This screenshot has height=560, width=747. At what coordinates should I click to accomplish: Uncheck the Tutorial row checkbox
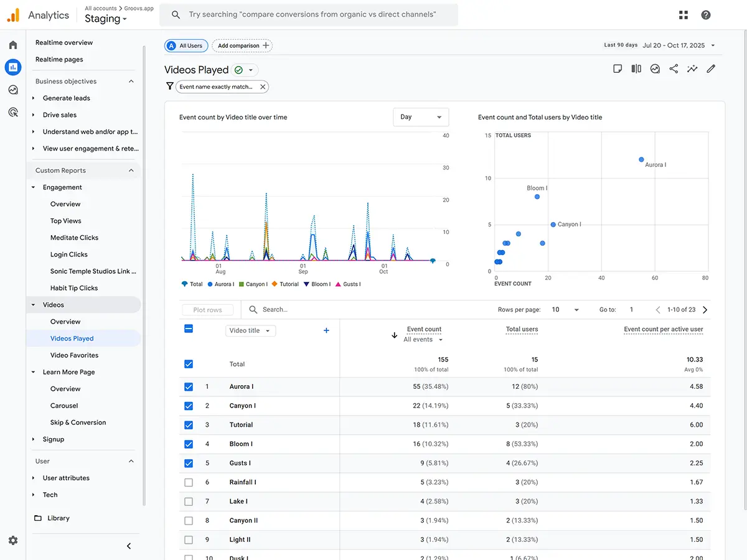(x=189, y=425)
